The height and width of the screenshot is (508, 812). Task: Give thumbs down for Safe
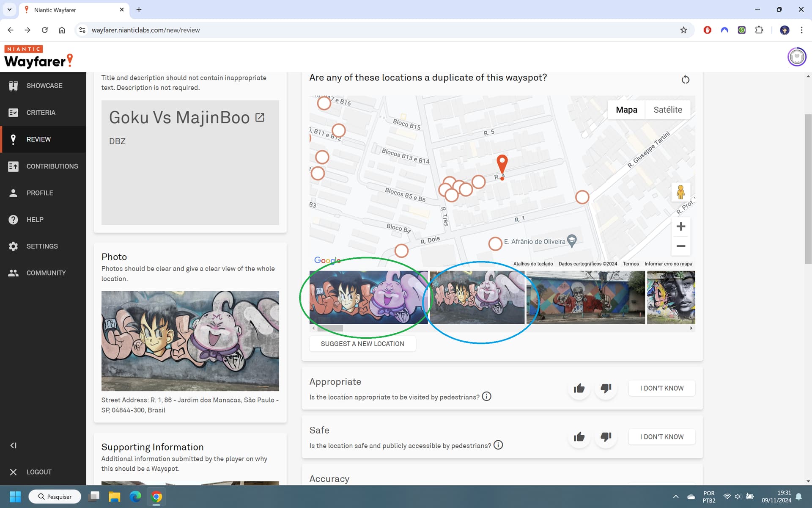coord(606,437)
